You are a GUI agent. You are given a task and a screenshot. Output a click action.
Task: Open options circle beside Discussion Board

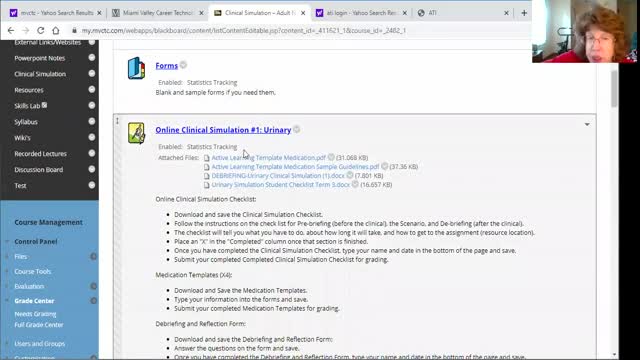point(92,169)
